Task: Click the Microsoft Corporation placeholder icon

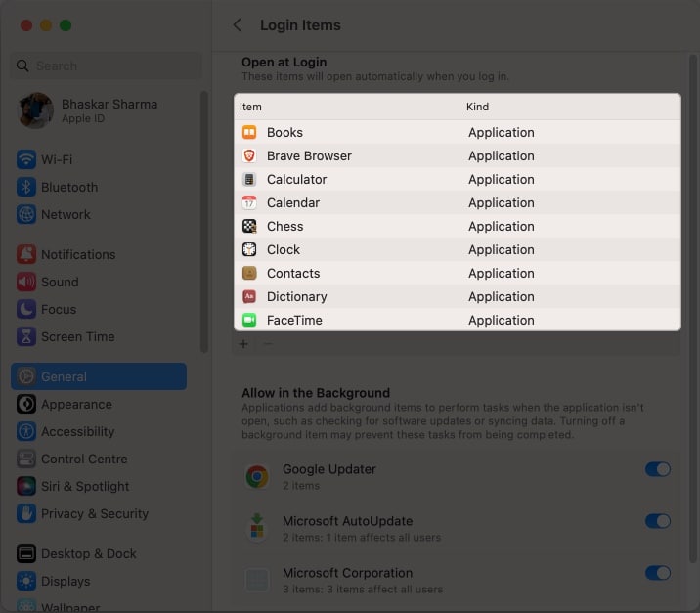Action: 257,580
